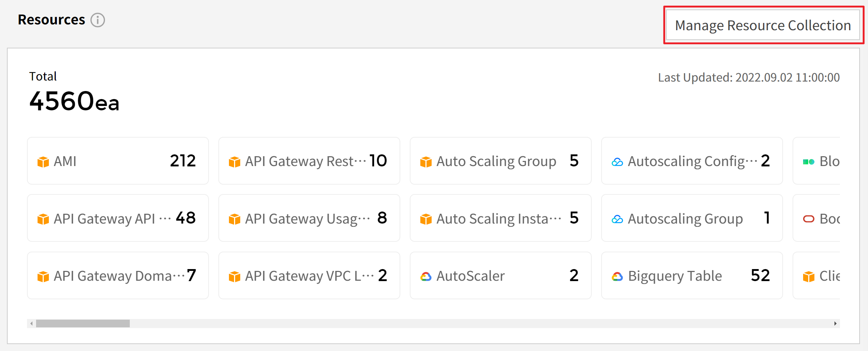Click the red Oracle icon on Boo card

pos(809,219)
